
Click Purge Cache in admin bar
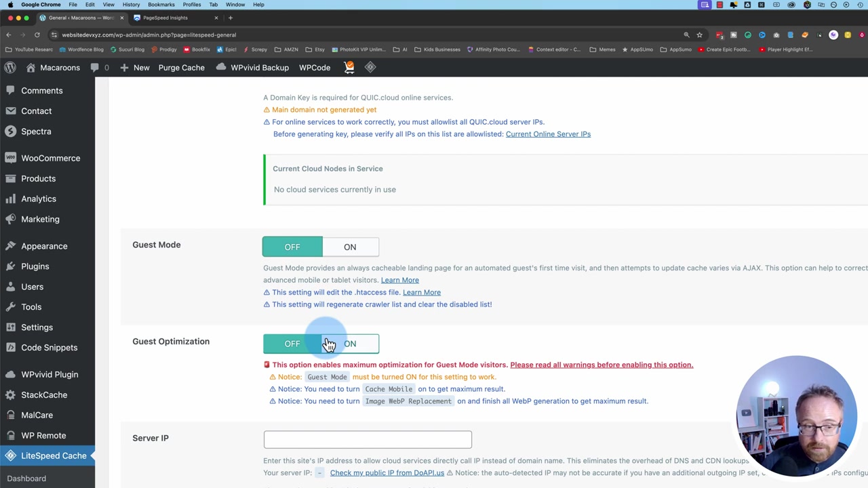pyautogui.click(x=181, y=68)
